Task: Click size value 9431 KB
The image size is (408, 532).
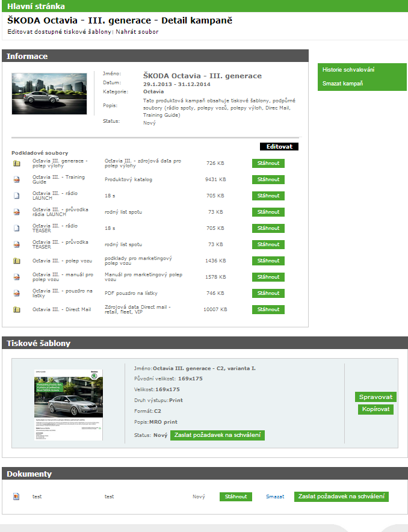Action: point(215,179)
